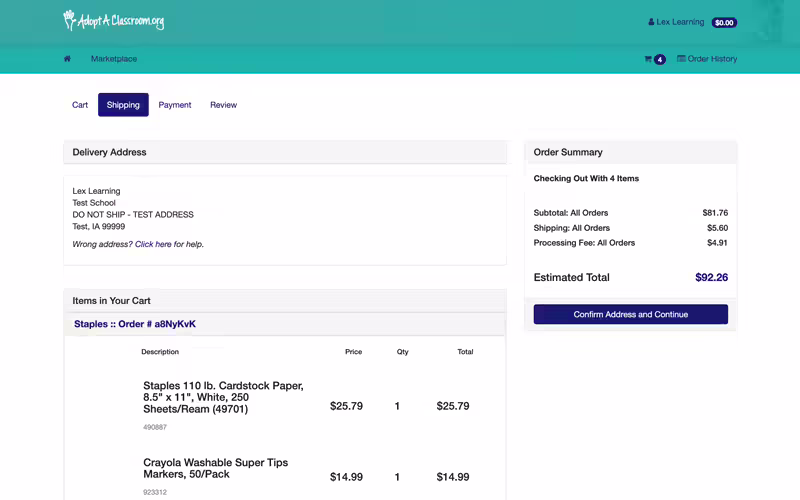Viewport: 800px width, 500px height.
Task: Click the Processing Fee $4.91 value
Action: click(x=717, y=242)
